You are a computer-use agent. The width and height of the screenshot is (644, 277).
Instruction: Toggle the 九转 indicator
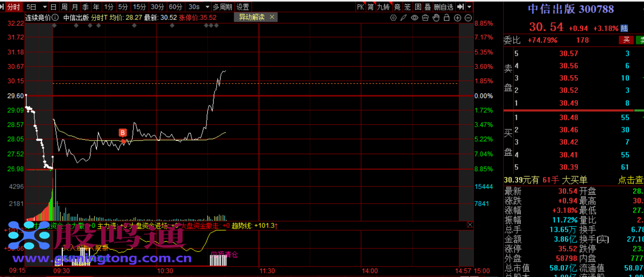(x=383, y=7)
